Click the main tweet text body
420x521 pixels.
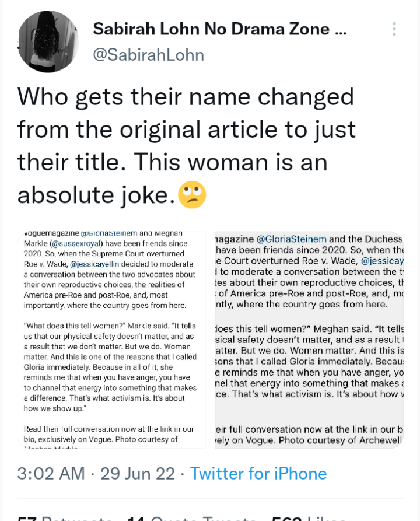(187, 146)
